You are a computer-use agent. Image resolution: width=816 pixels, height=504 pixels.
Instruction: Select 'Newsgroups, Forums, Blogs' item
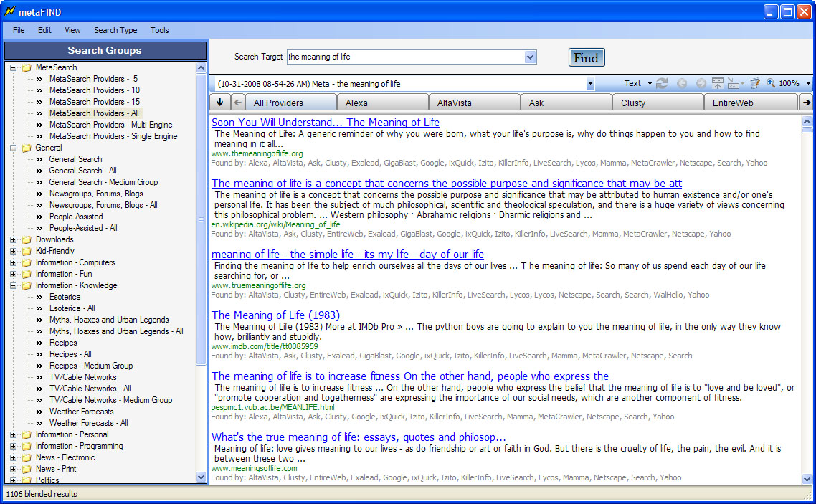click(x=96, y=194)
